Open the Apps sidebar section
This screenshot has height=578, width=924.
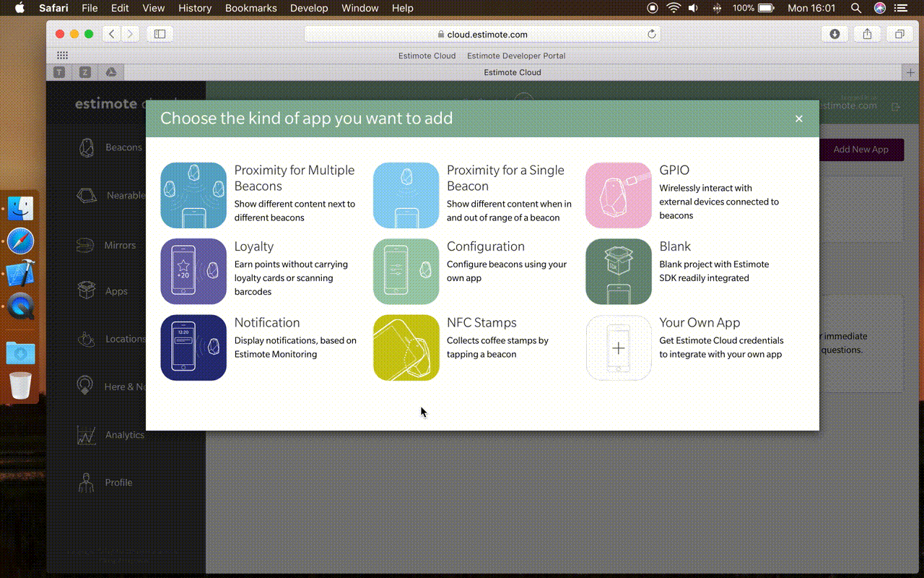[x=102, y=291]
